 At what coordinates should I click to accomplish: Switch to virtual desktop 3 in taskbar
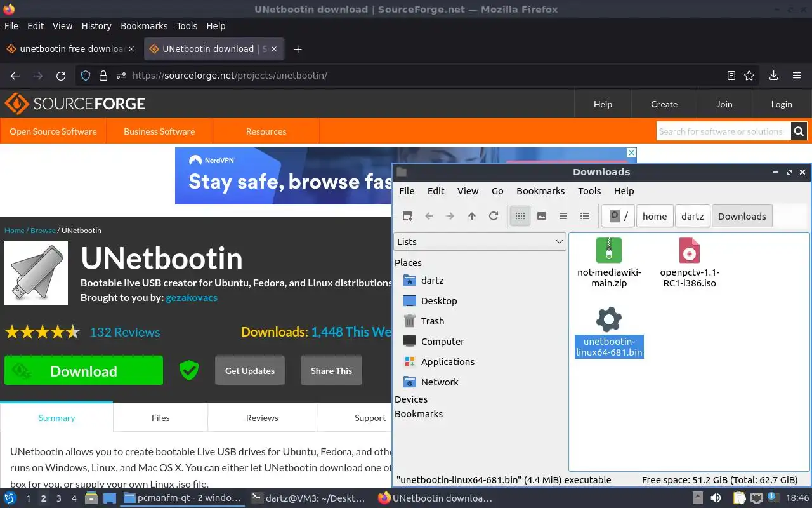[x=59, y=498]
